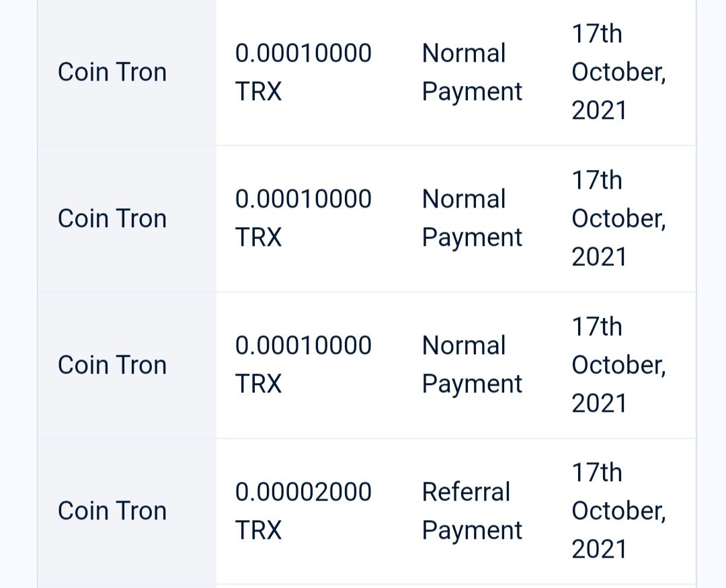
Task: Click the first row's 17th October date
Action: tap(619, 72)
